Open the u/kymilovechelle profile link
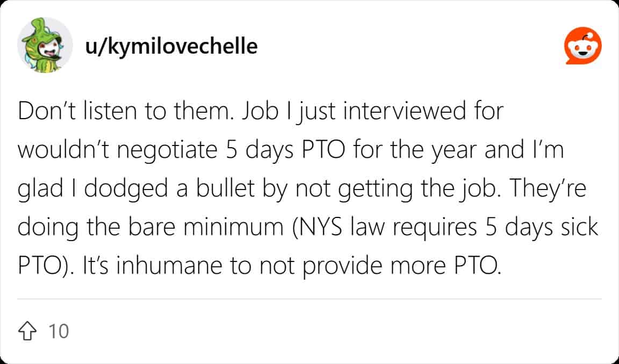This screenshot has width=619, height=364. point(171,46)
